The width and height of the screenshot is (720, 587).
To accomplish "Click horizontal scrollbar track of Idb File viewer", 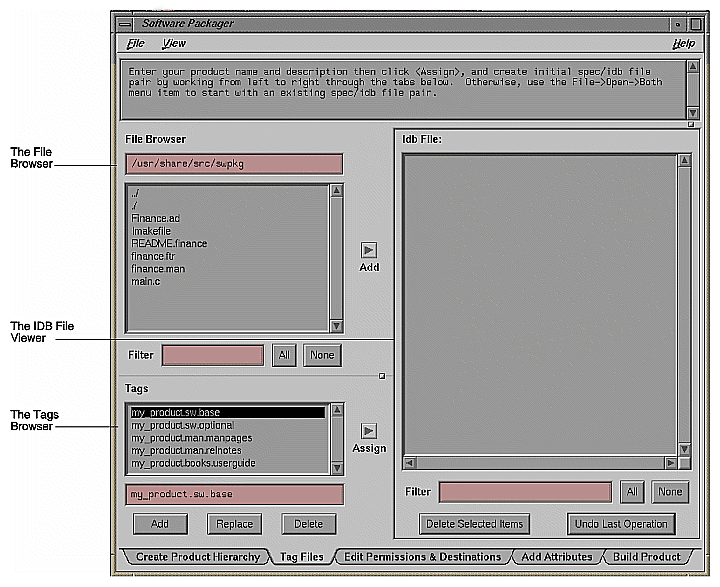I will click(x=540, y=463).
